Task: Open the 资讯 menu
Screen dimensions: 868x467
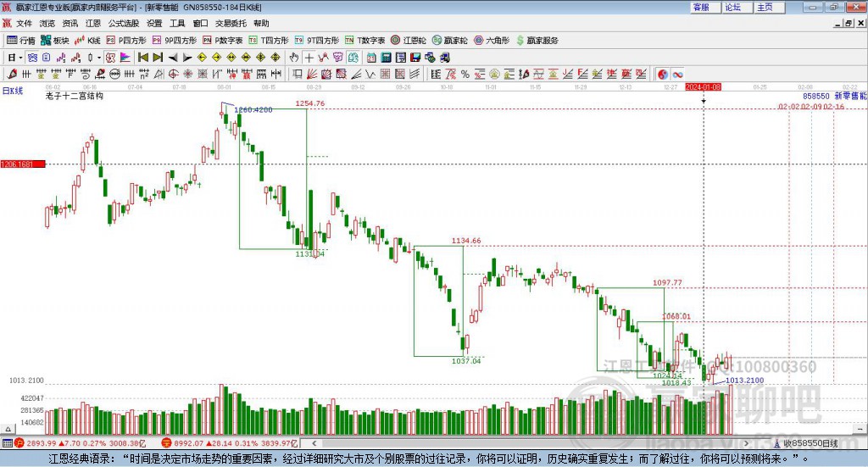Action: coord(70,23)
